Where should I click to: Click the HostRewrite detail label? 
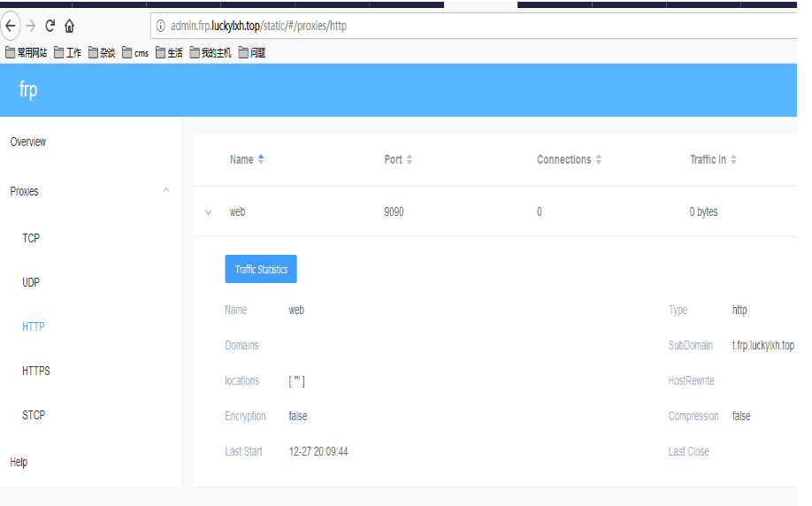691,381
